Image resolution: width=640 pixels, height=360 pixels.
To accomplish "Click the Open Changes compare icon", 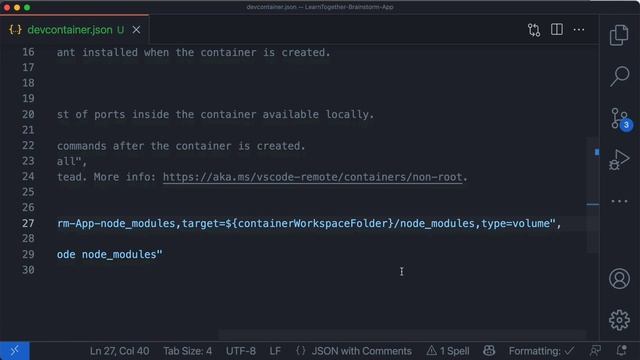I will (x=534, y=30).
